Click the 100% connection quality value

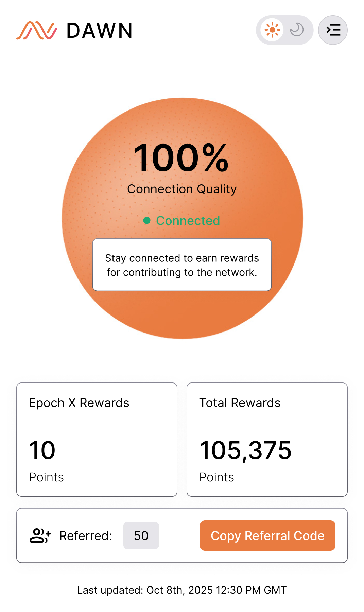181,158
